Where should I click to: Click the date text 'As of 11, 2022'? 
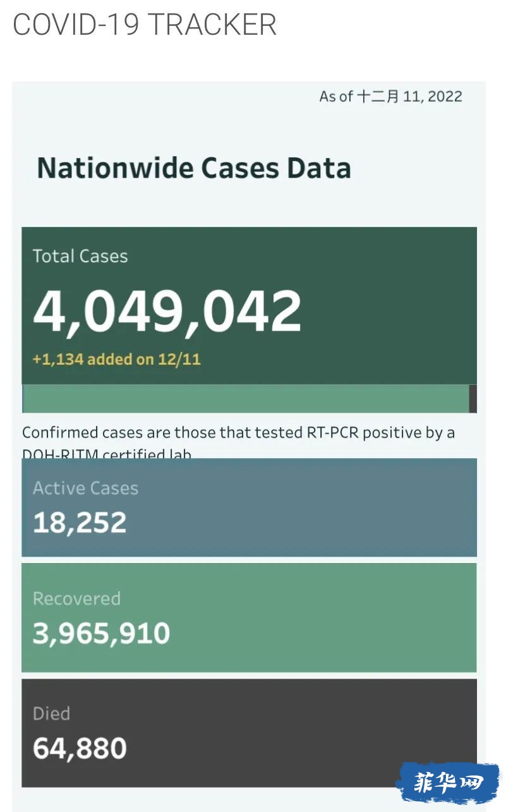tap(391, 97)
